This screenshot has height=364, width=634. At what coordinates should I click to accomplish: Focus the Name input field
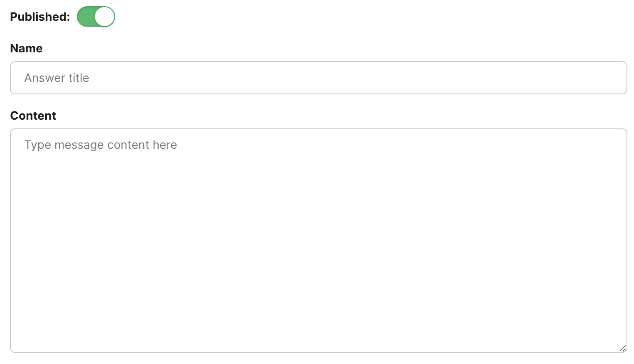[319, 78]
